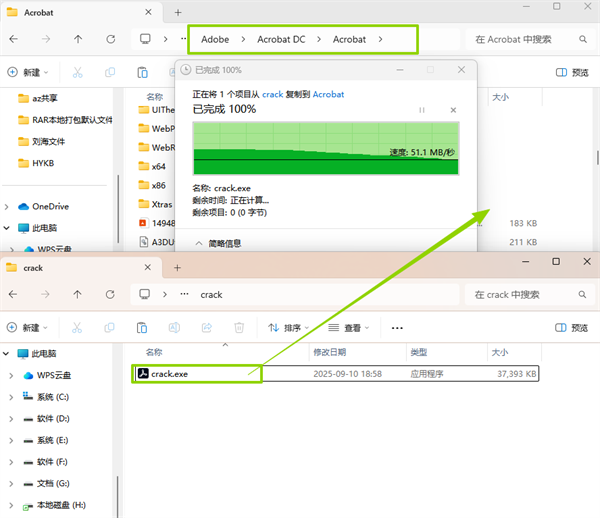Click Share icon in crack window toolbar
Viewport: 600px width, 518px height.
point(207,327)
